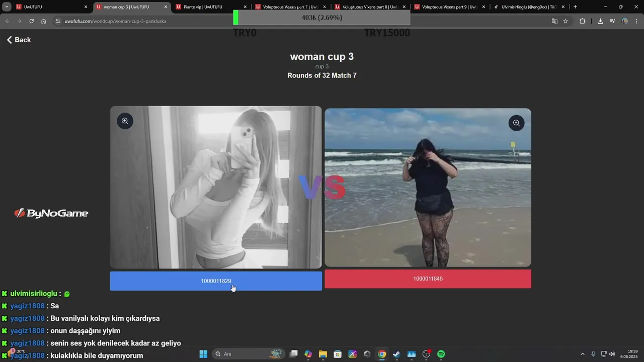Open File Explorer from taskbar
644x362 pixels.
pyautogui.click(x=323, y=354)
